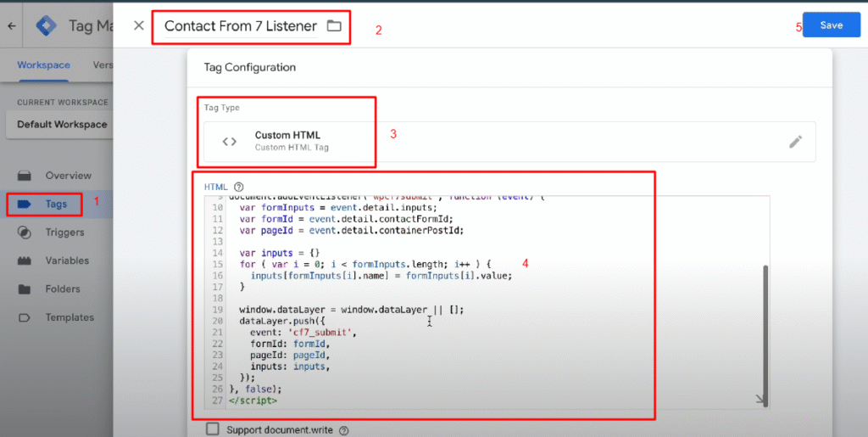The width and height of the screenshot is (868, 437).
Task: Click the line var formId = event.detail.contactFormId
Action: click(x=347, y=219)
